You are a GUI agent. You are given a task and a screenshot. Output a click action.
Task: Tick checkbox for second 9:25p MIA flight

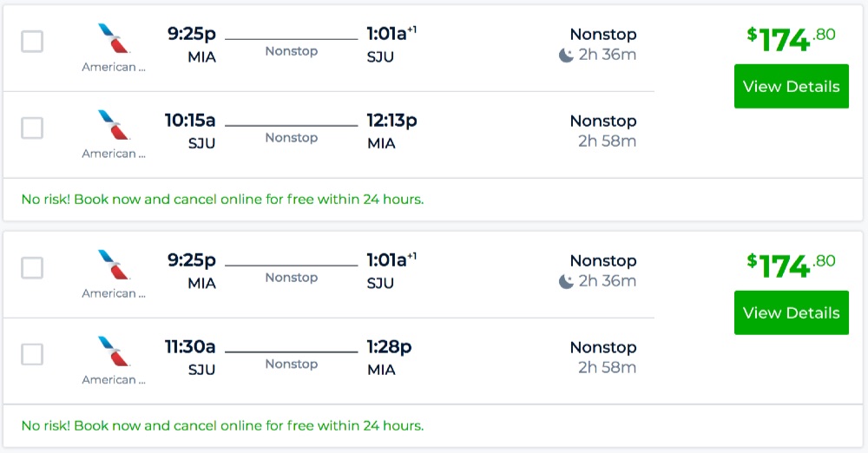[x=32, y=268]
